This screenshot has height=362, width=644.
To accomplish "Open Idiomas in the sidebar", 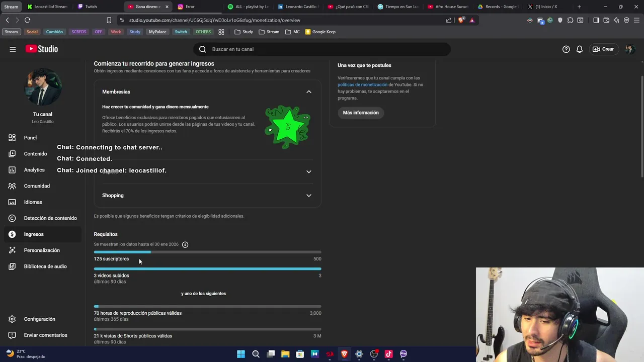I will click(x=43, y=202).
